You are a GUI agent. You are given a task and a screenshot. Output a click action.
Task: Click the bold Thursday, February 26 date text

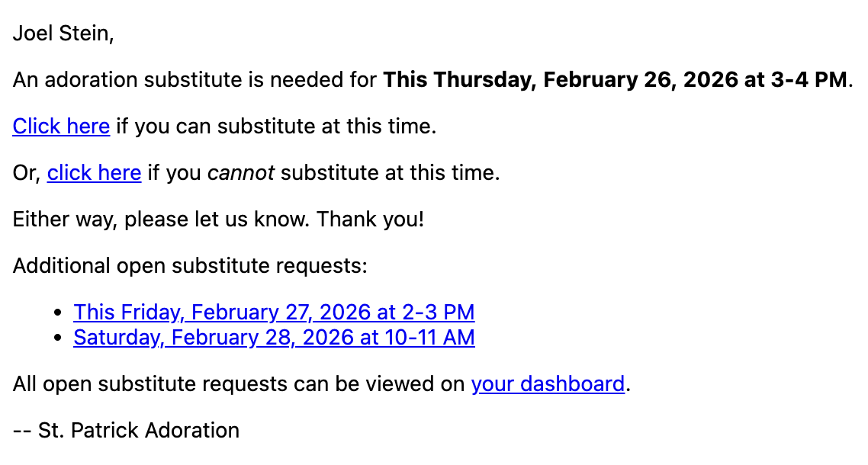pos(561,79)
